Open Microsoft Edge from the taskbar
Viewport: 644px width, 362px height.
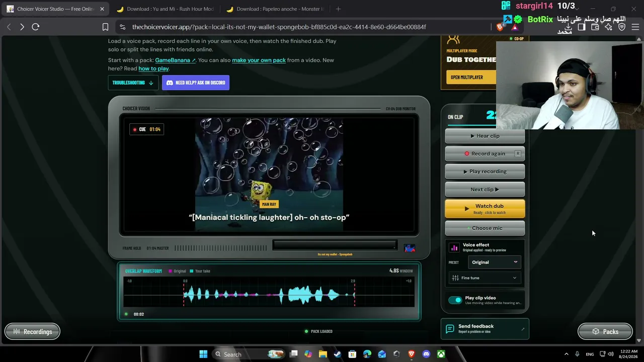point(367,354)
